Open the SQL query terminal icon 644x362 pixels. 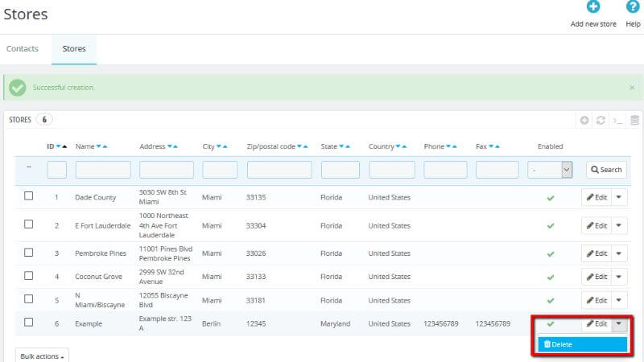[x=617, y=121]
